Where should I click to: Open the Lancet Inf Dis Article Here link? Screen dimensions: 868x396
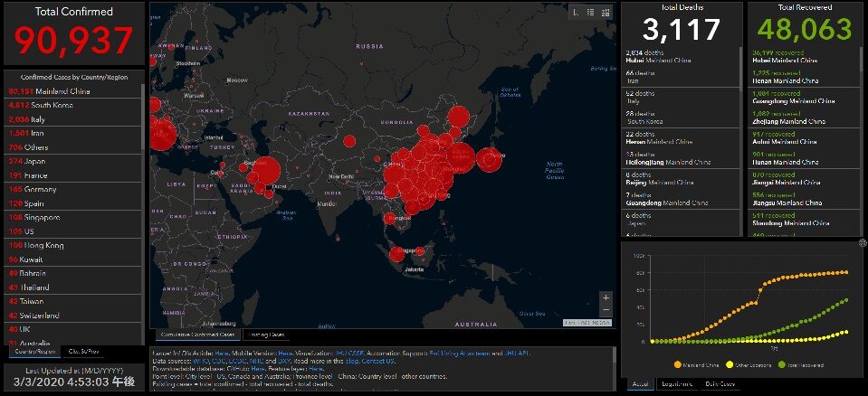(x=222, y=353)
